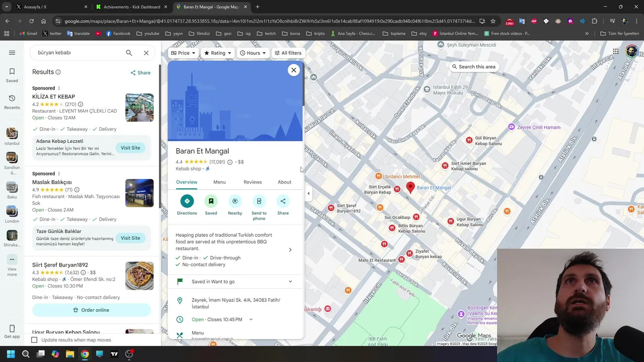
Task: Open the borsa bookmarks folder
Action: pyautogui.click(x=291, y=34)
